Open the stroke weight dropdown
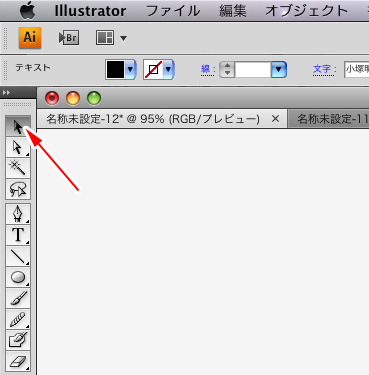Viewport: 369px width, 375px height. point(279,69)
